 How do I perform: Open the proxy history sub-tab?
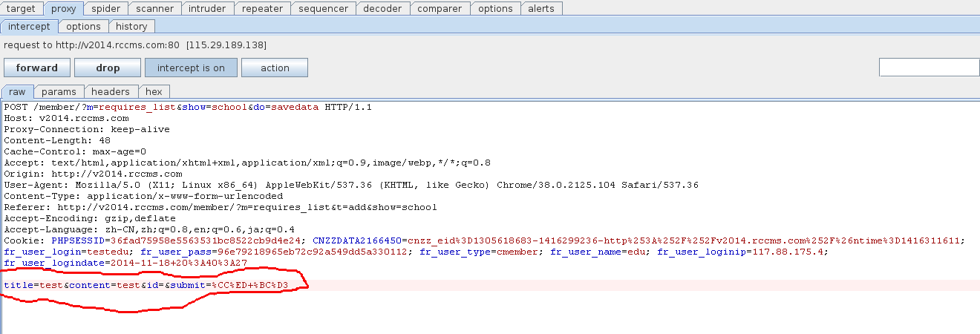tap(131, 26)
